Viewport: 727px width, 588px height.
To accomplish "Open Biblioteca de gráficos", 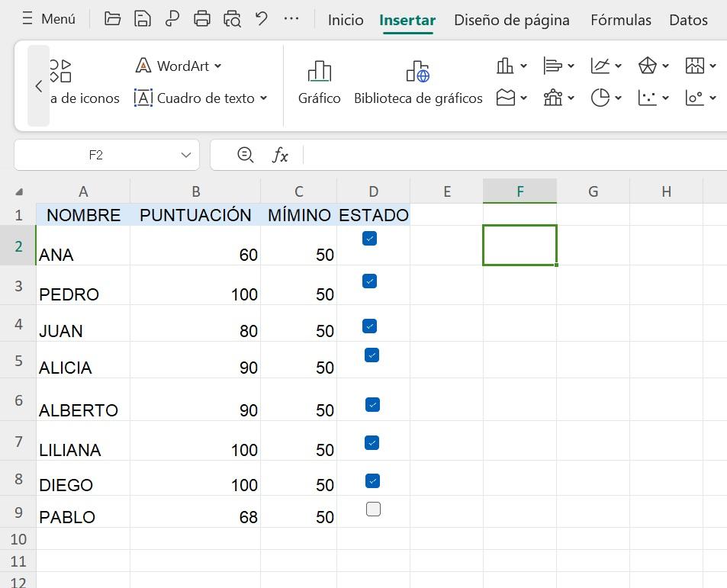I will (x=418, y=82).
